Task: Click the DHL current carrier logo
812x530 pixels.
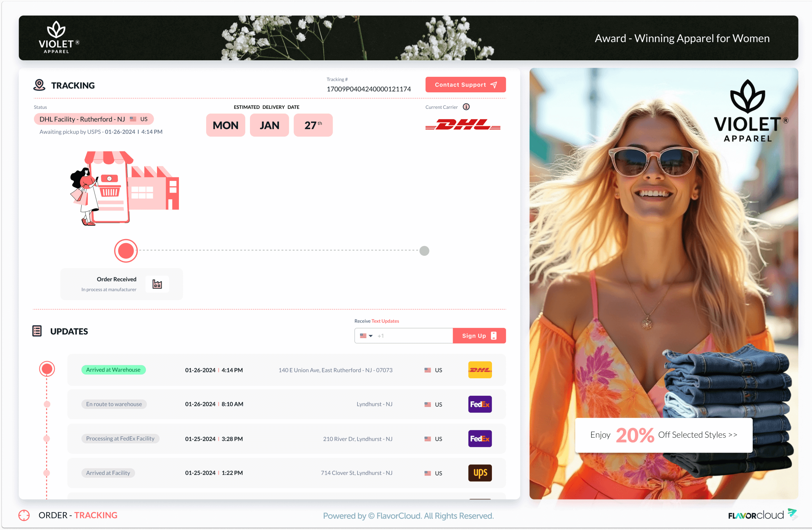Action: (x=463, y=125)
